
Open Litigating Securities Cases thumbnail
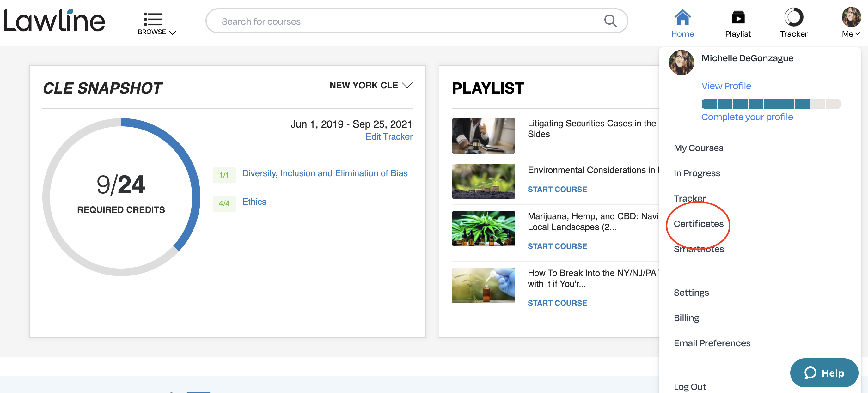coord(483,136)
